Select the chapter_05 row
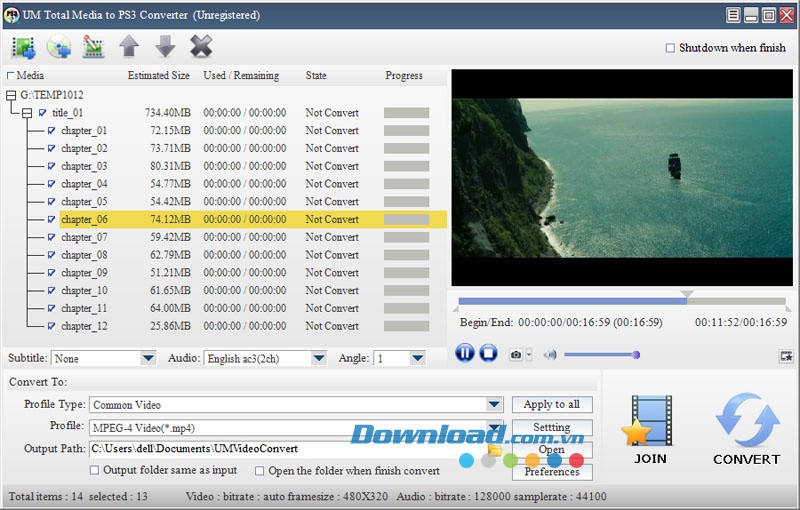Screen dimensions: 800x510 (253, 202)
